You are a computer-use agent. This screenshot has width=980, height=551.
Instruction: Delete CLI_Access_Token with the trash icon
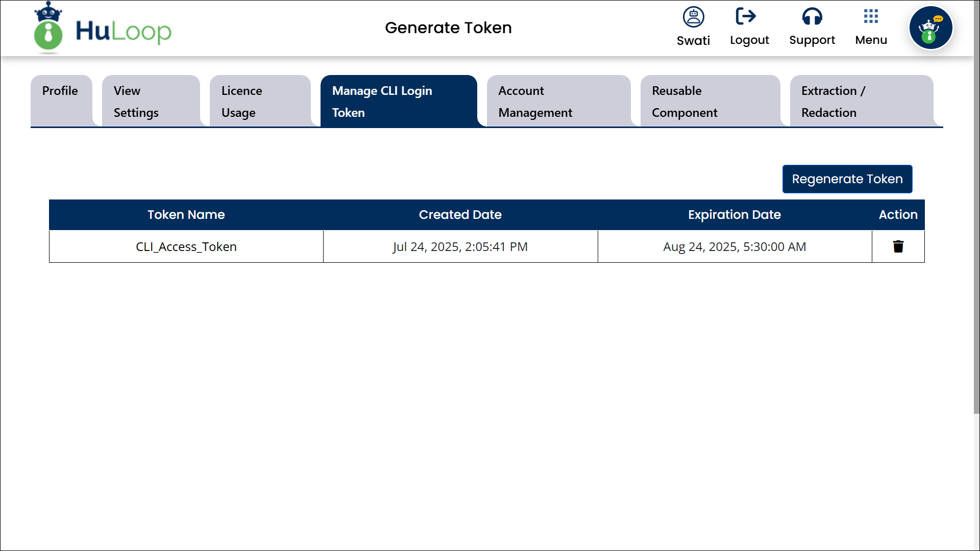pyautogui.click(x=898, y=247)
